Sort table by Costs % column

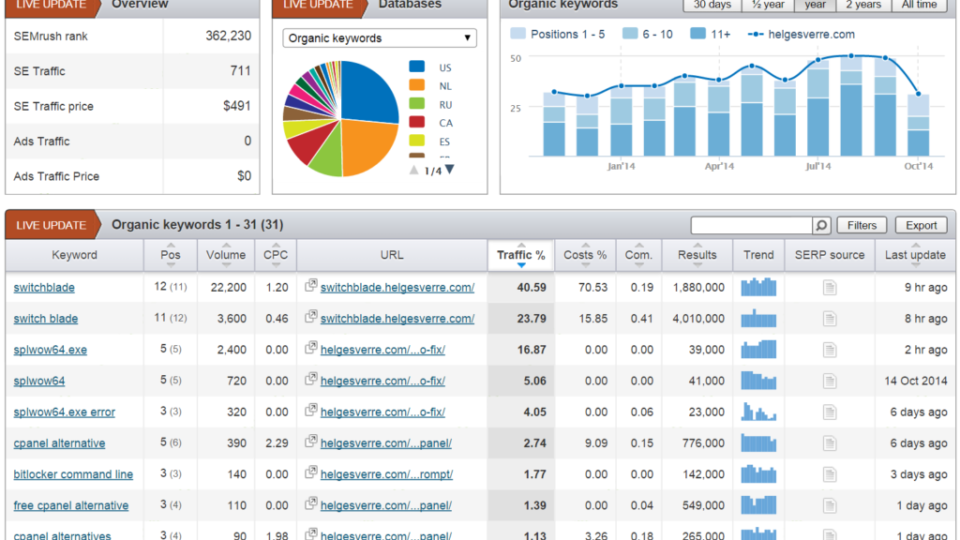[x=585, y=255]
